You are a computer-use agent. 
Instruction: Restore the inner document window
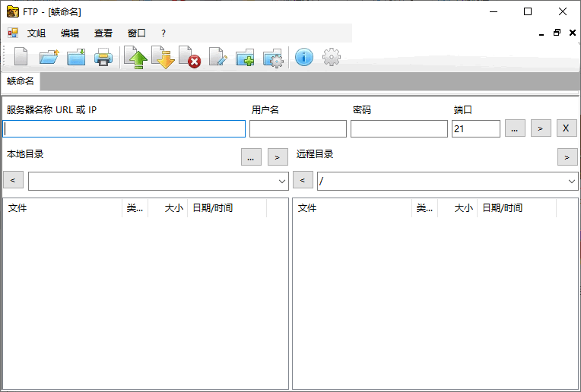point(557,33)
